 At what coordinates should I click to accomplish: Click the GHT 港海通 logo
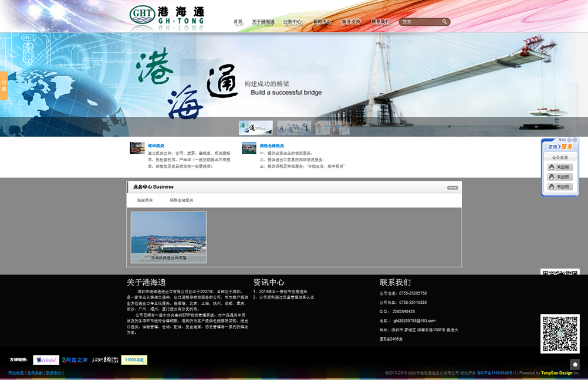167,16
